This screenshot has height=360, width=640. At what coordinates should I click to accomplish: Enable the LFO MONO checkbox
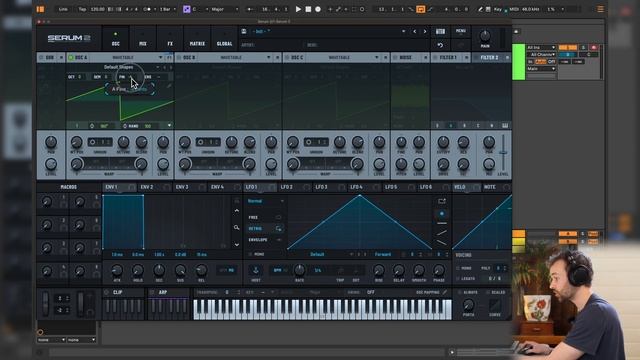[x=251, y=254]
